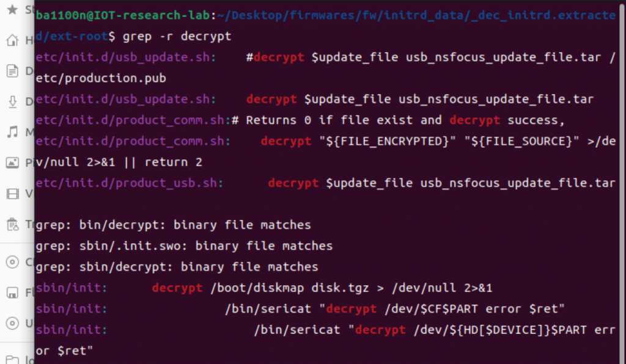
Task: Open the Music note icon
Action: click(12, 132)
